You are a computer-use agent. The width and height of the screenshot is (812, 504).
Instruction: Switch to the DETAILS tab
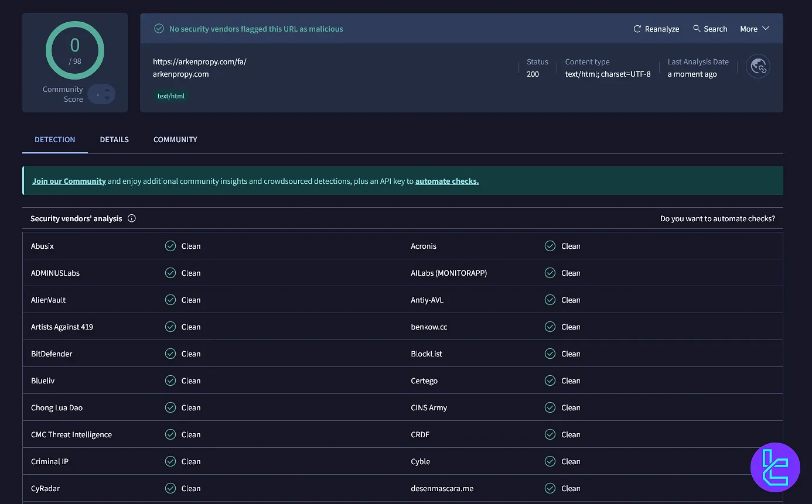tap(114, 139)
